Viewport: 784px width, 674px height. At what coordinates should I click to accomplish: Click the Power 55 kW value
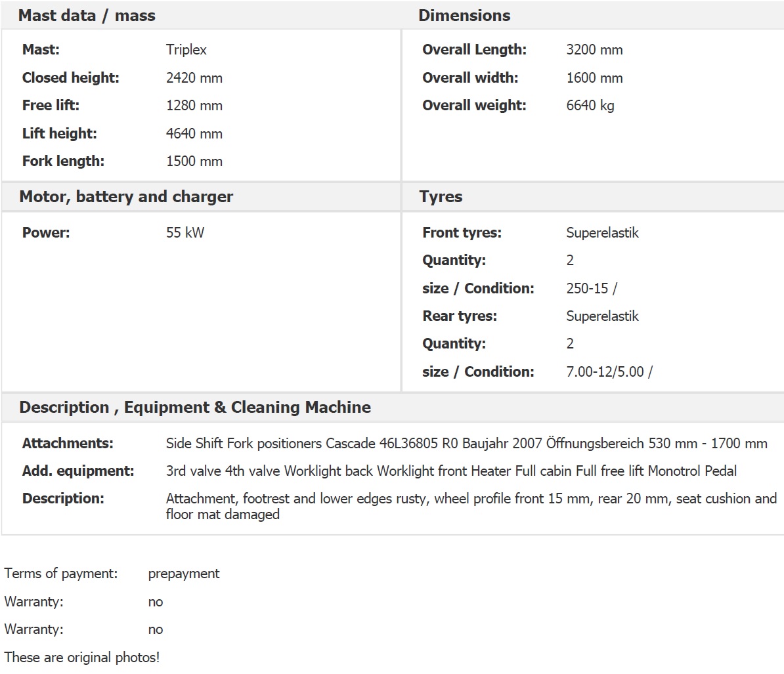[185, 233]
